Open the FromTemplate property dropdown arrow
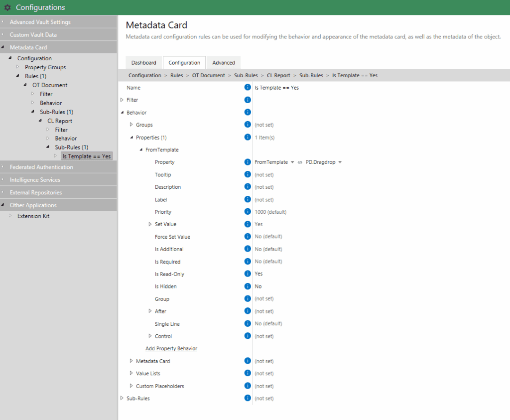The height and width of the screenshot is (420, 510). pos(292,162)
